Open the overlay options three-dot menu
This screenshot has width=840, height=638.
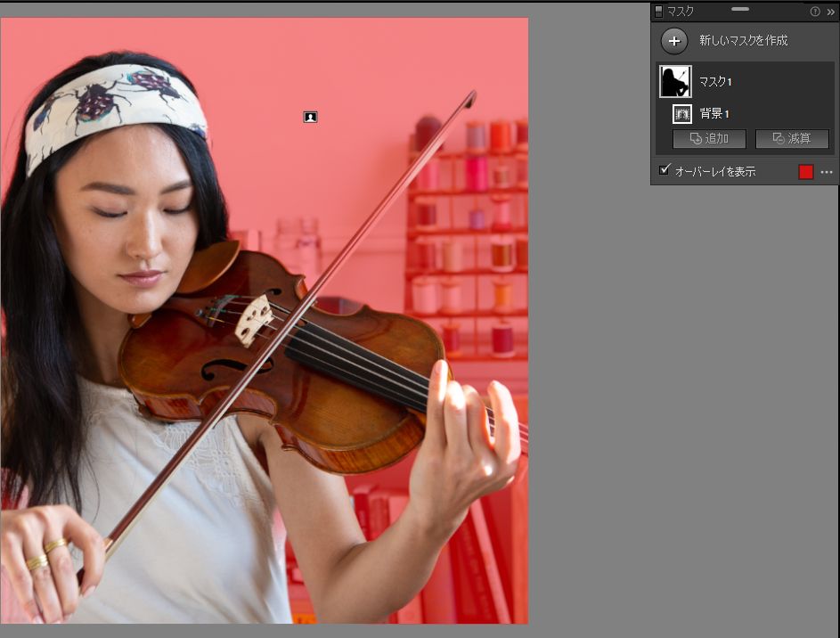[827, 172]
